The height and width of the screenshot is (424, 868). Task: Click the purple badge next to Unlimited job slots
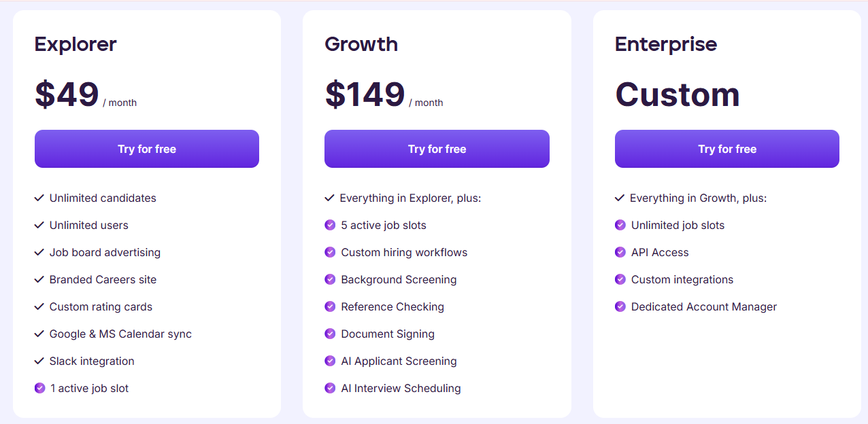click(x=620, y=225)
